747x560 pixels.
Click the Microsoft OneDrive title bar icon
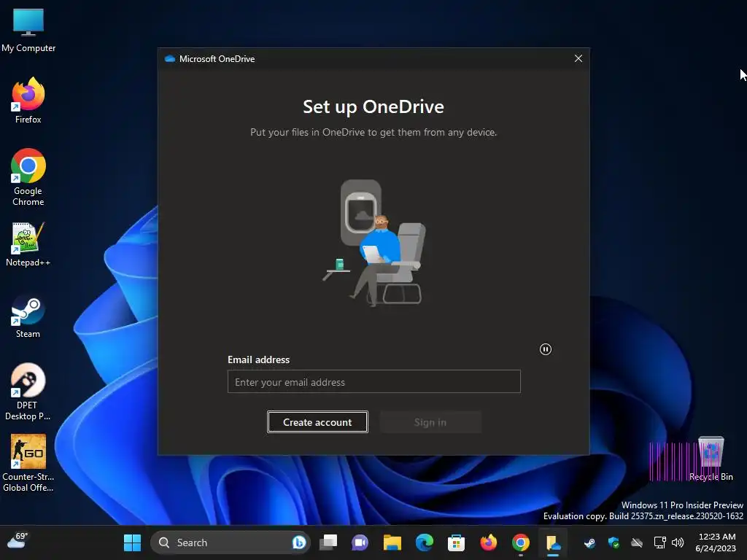[169, 58]
